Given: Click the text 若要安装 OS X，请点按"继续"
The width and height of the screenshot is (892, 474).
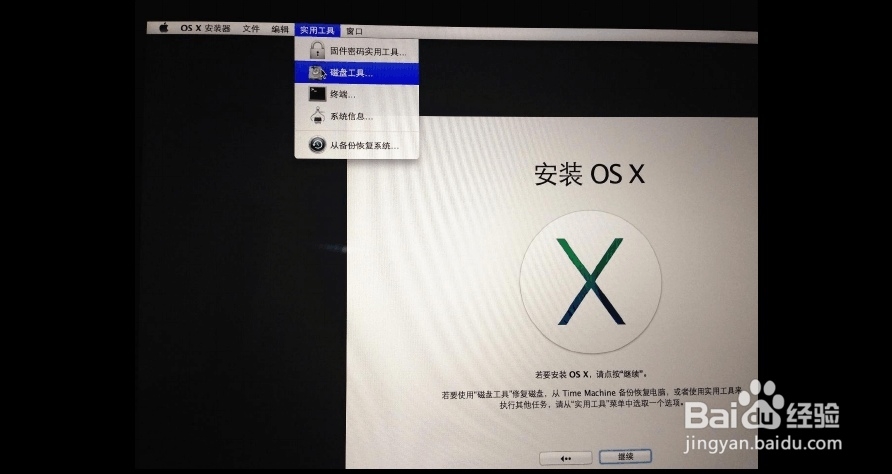Looking at the screenshot, I should click(592, 374).
